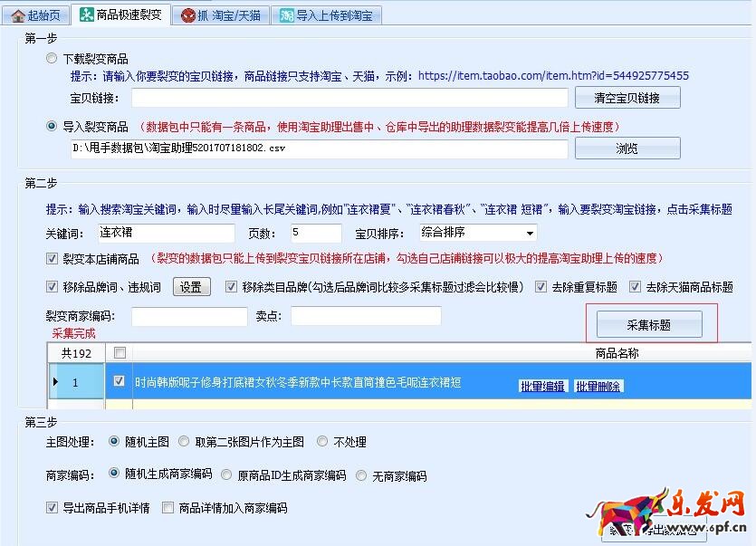Open the 宝贝排序 综合排序 dropdown
This screenshot has height=546, width=756.
pos(477,233)
